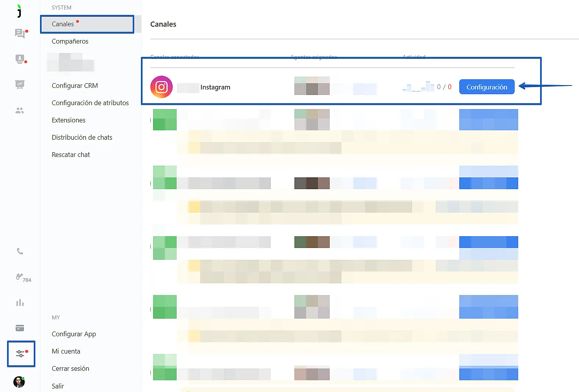This screenshot has height=392, width=579.
Task: Open Configurar App
Action: click(x=74, y=334)
